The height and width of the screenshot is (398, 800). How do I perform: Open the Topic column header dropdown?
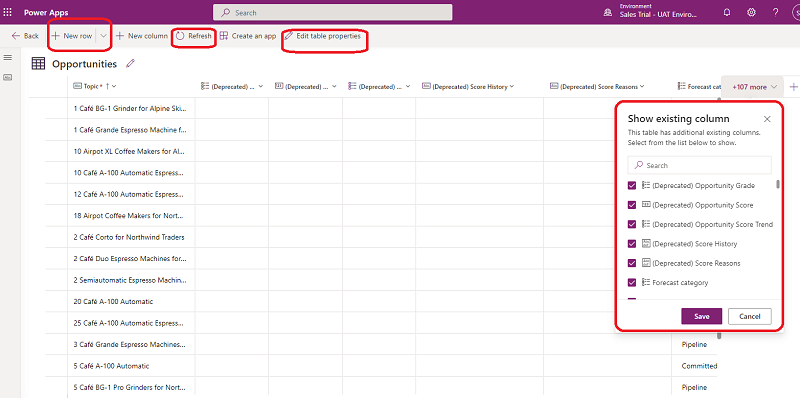click(114, 86)
